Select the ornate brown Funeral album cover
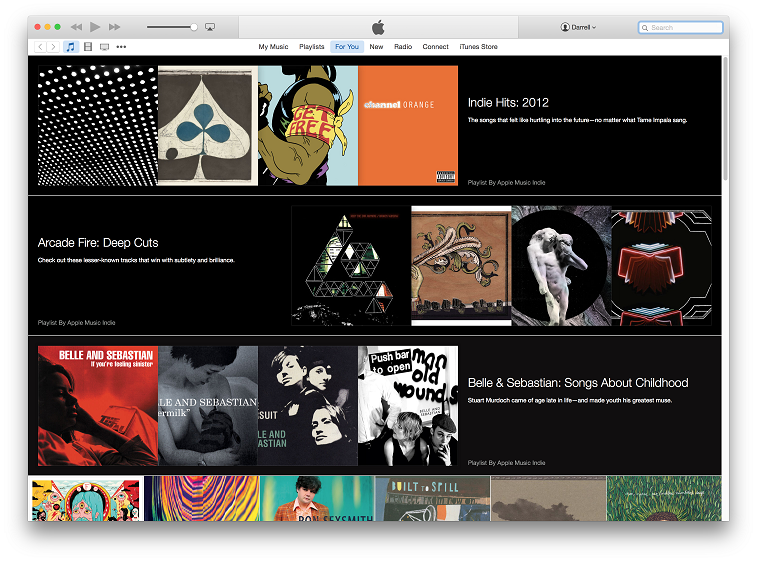757x561 pixels. 461,266
